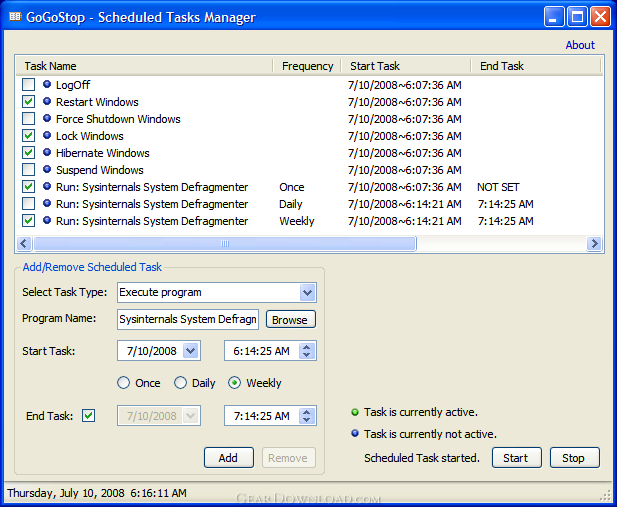Click the horizontal scrollbar thumb
This screenshot has height=507, width=617.
pyautogui.click(x=225, y=244)
